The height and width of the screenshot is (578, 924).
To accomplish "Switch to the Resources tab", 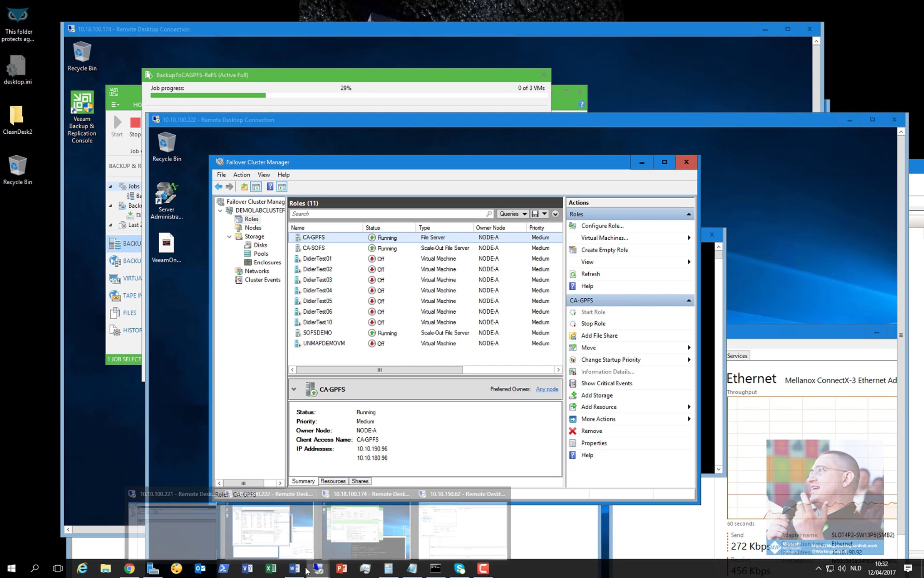I will [x=333, y=481].
